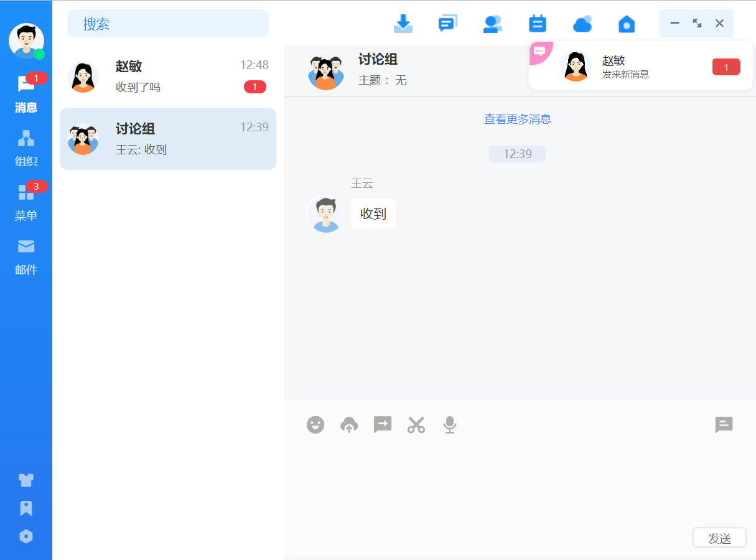756x560 pixels.
Task: Open the chat windows icon in toolbar
Action: pos(447,24)
